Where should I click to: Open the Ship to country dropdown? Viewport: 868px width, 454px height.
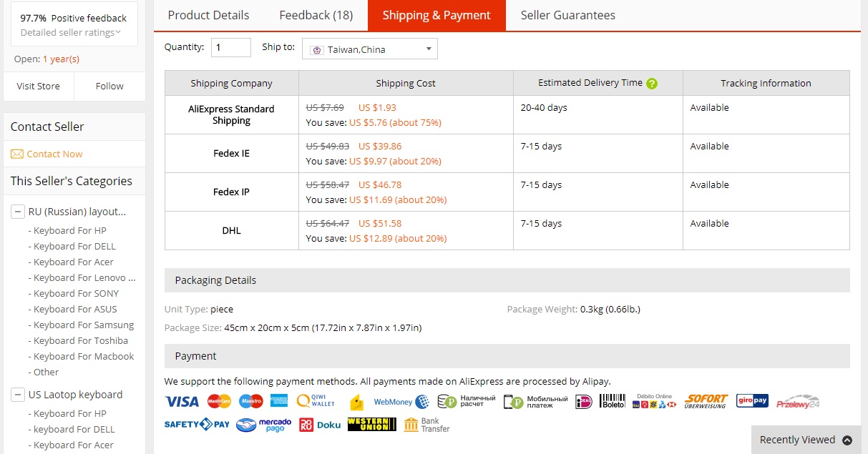pyautogui.click(x=369, y=49)
